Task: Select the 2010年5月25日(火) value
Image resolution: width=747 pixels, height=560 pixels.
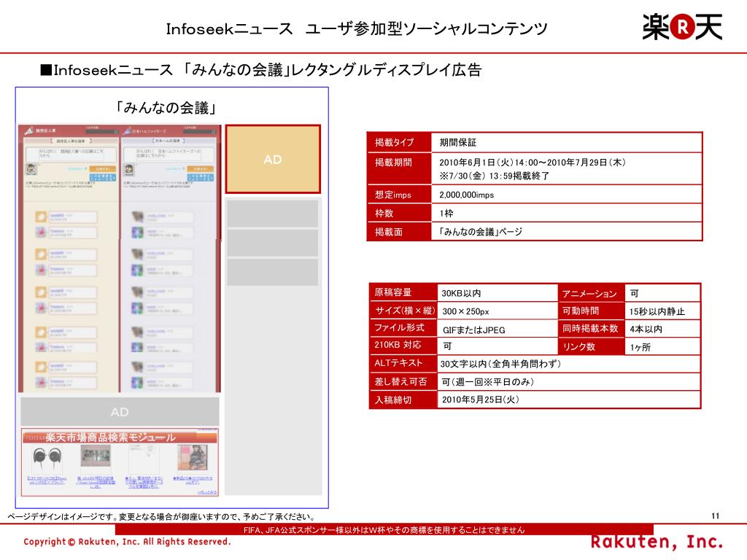Action: [x=480, y=400]
